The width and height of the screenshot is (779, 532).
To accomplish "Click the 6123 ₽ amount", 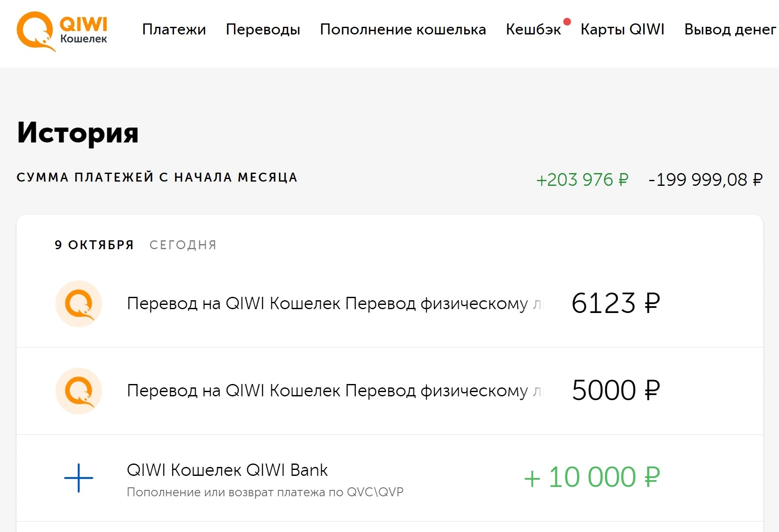I will click(616, 303).
